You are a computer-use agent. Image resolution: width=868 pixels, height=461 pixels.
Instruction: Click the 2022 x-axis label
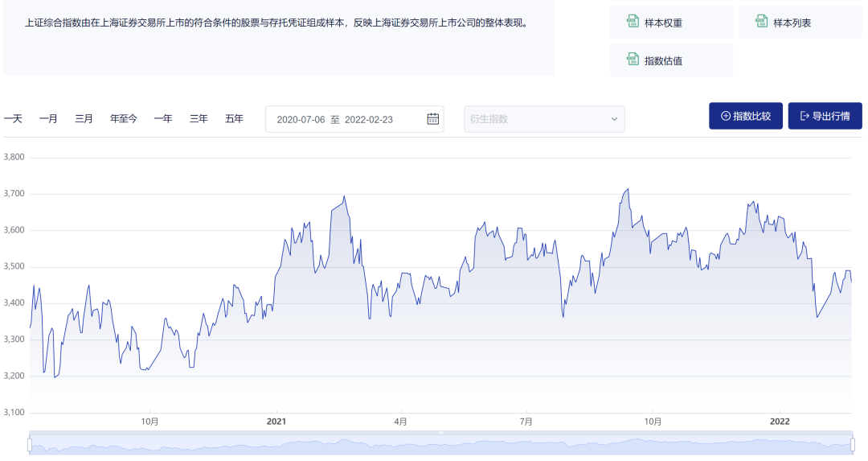tap(780, 422)
